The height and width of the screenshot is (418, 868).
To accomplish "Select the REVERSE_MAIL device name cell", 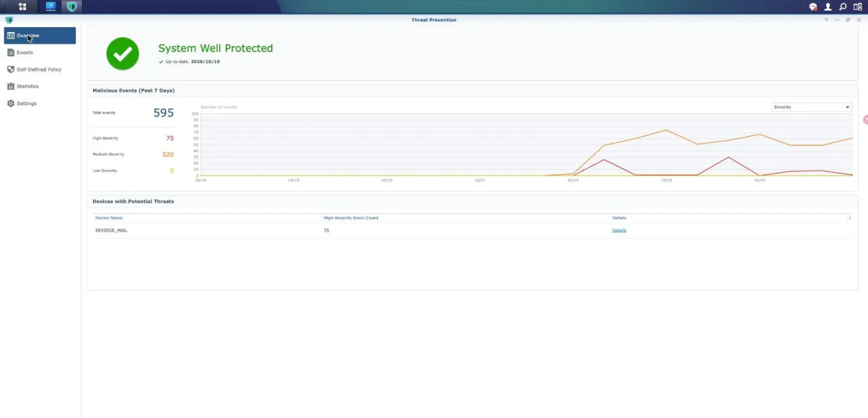I will 112,230.
